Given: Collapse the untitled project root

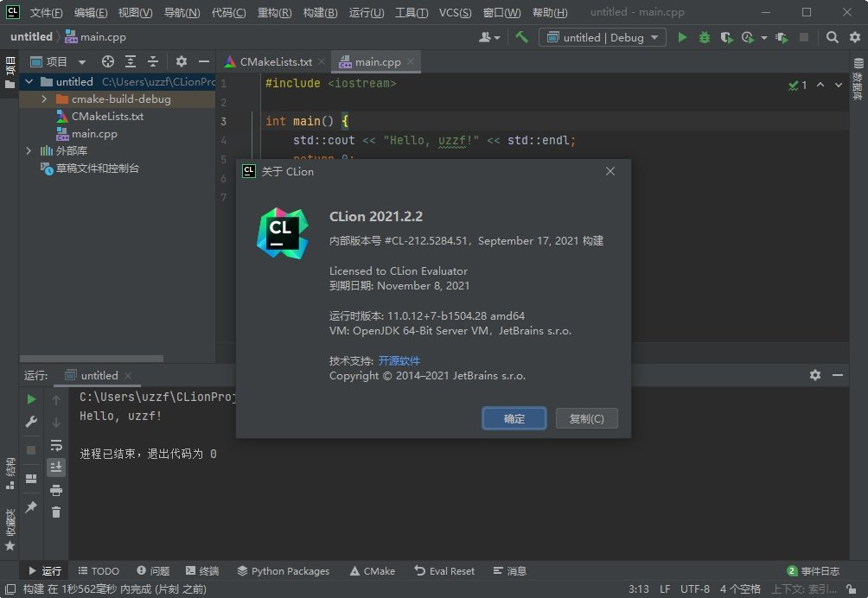Looking at the screenshot, I should click(x=29, y=82).
